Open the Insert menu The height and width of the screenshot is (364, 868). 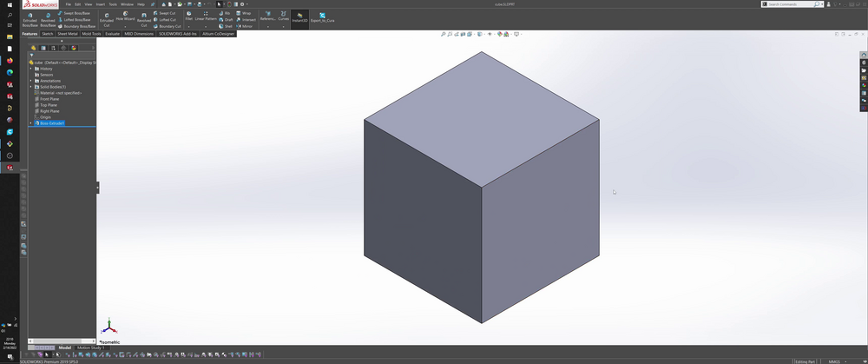(x=100, y=3)
